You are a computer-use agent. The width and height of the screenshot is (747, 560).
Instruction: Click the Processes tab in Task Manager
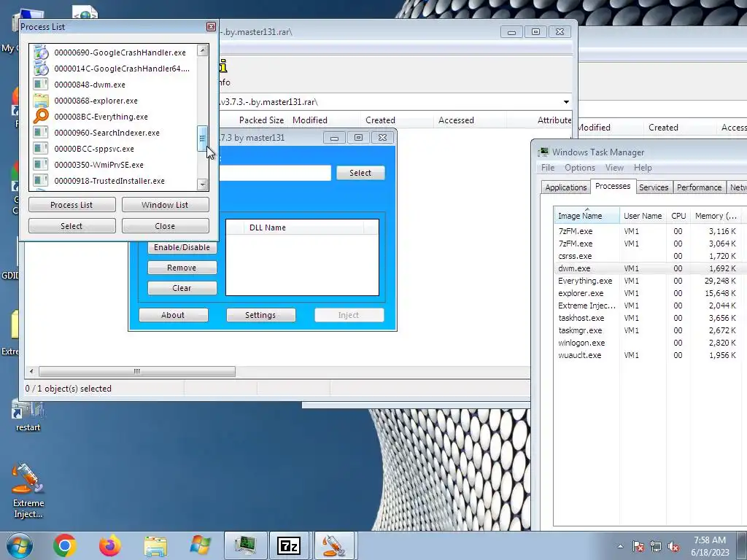[613, 186]
